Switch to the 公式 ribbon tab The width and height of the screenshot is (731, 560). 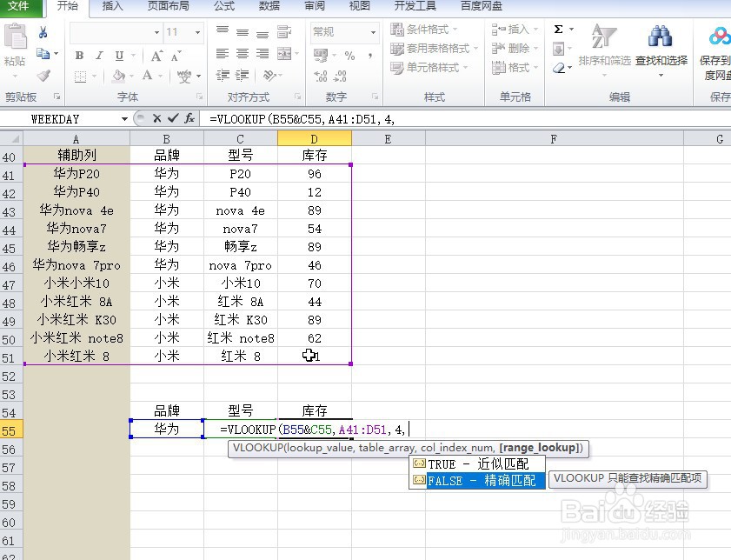tap(224, 6)
